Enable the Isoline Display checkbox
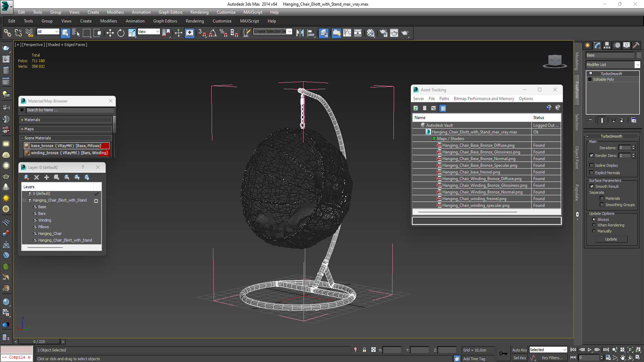Viewport: 644px width, 362px height. [592, 165]
